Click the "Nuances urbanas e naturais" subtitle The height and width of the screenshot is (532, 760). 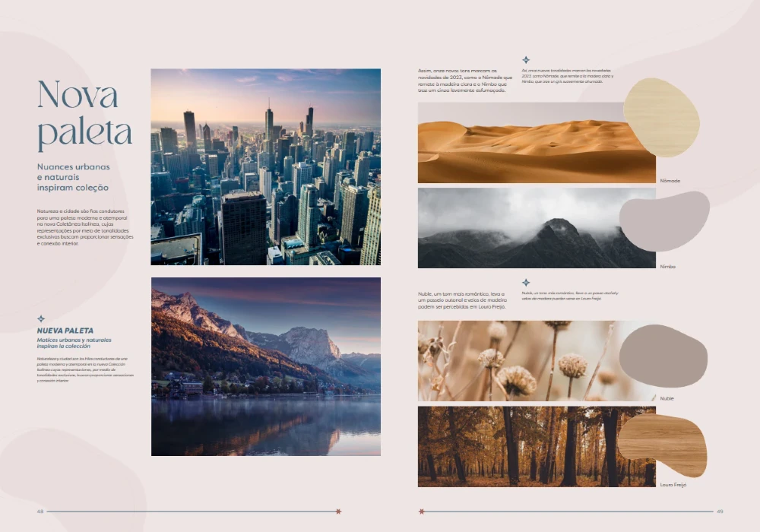click(74, 176)
